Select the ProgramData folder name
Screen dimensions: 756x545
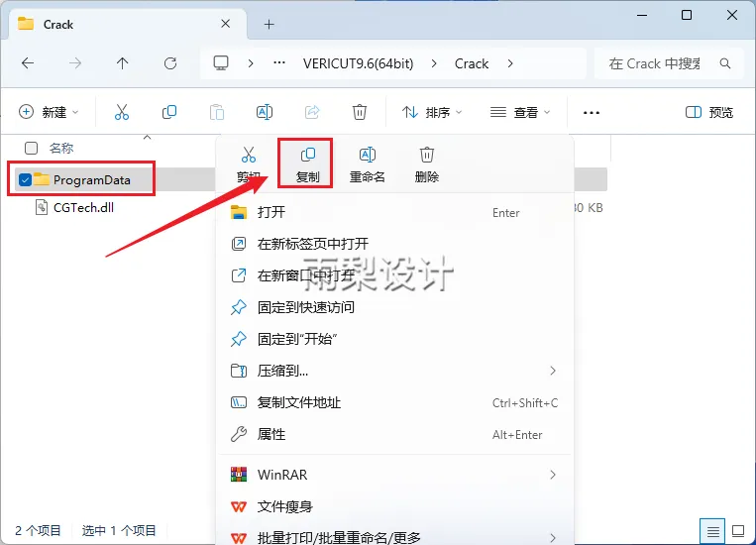[91, 180]
